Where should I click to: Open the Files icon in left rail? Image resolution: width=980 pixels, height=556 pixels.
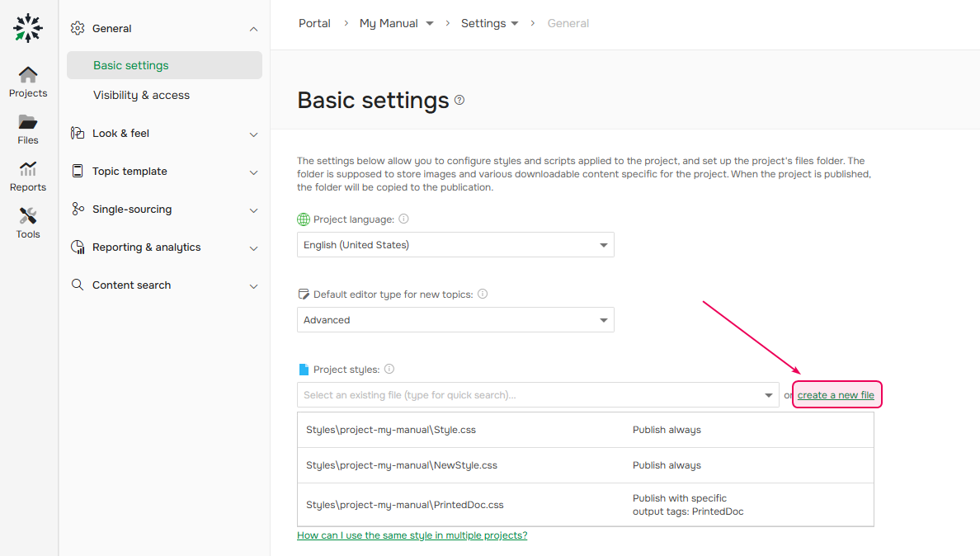(27, 128)
